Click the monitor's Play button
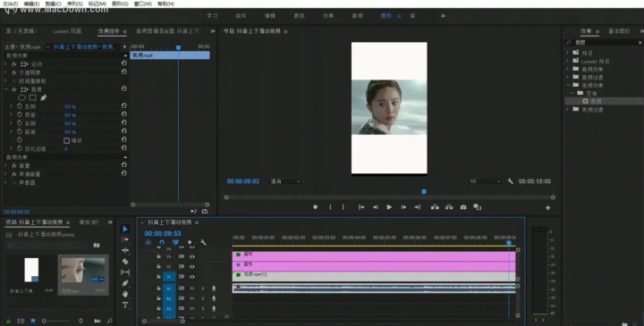This screenshot has width=644, height=326. tap(389, 207)
